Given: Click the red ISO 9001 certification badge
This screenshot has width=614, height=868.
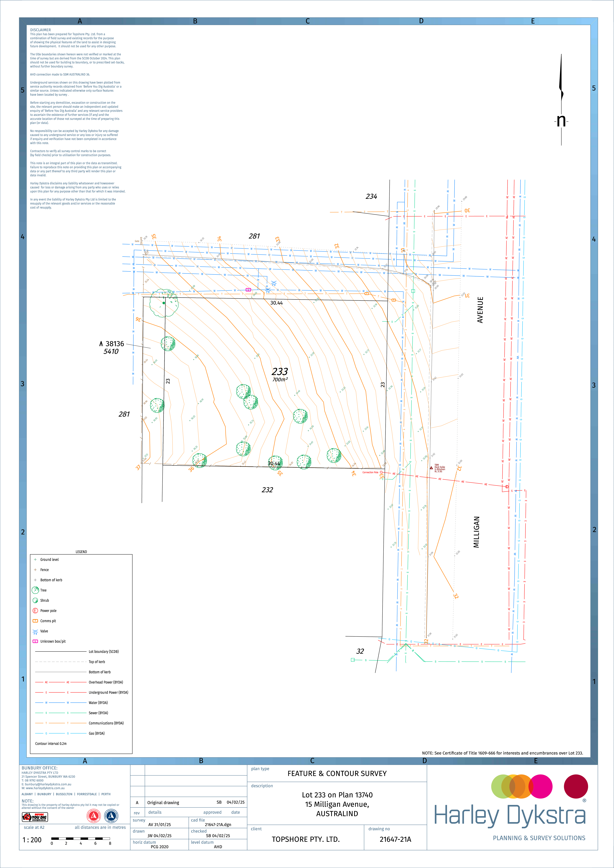Looking at the screenshot, I should click(94, 816).
